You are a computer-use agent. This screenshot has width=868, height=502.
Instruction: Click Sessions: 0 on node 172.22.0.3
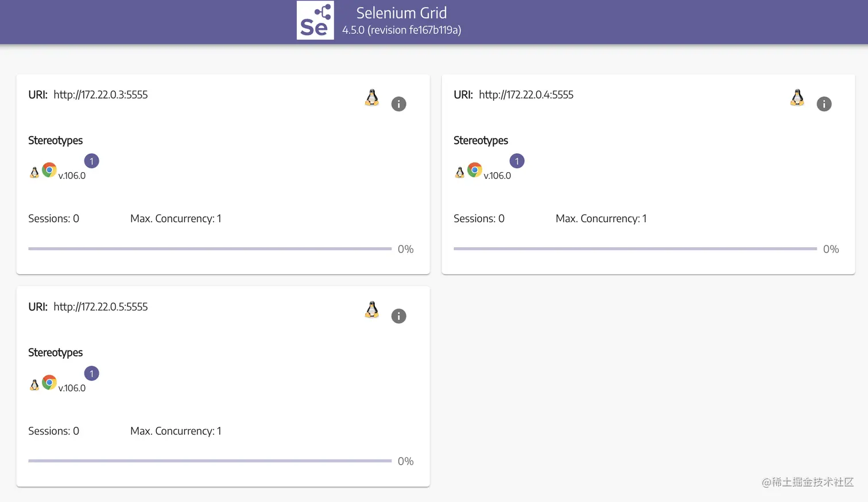(x=54, y=219)
